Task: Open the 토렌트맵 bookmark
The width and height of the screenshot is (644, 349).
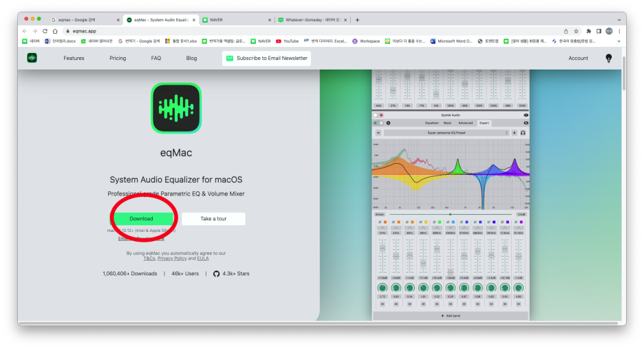Action: [x=488, y=41]
